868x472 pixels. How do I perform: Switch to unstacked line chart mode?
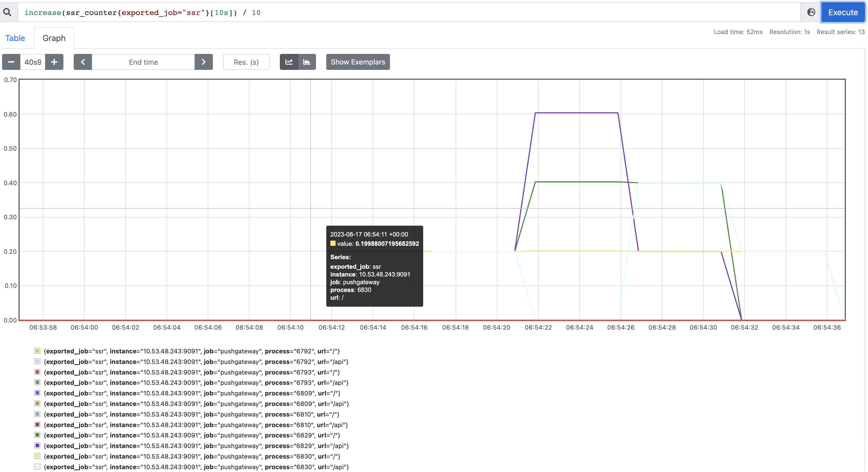click(289, 62)
